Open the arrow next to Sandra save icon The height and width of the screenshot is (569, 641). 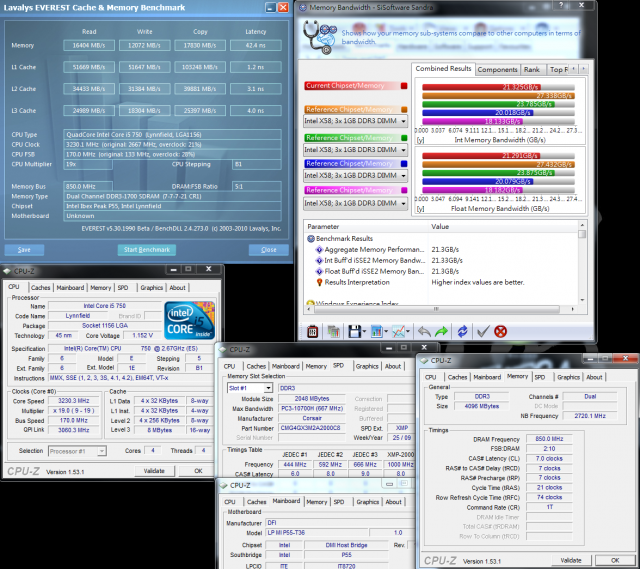coord(364,332)
